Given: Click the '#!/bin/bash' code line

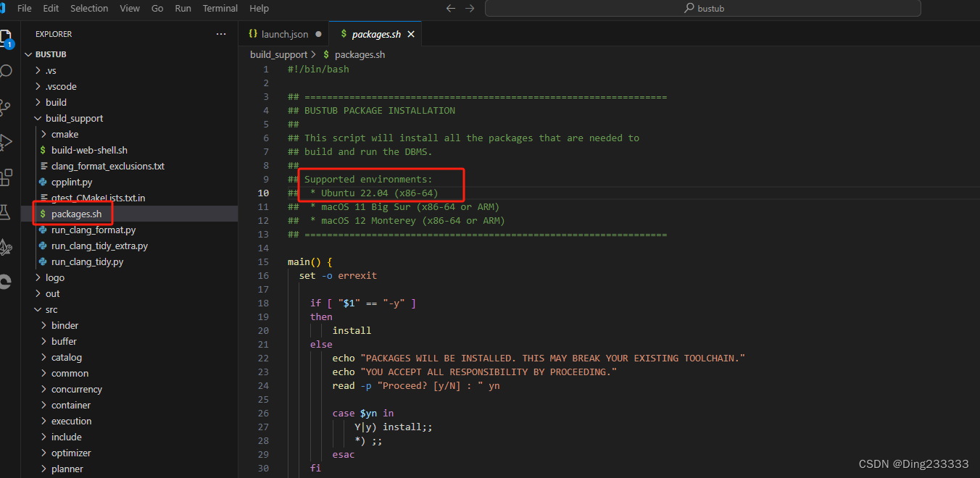Looking at the screenshot, I should click(x=318, y=70).
